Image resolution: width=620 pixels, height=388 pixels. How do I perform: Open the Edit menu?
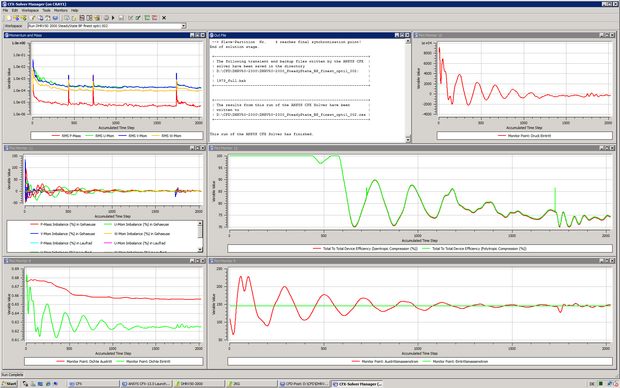point(15,10)
